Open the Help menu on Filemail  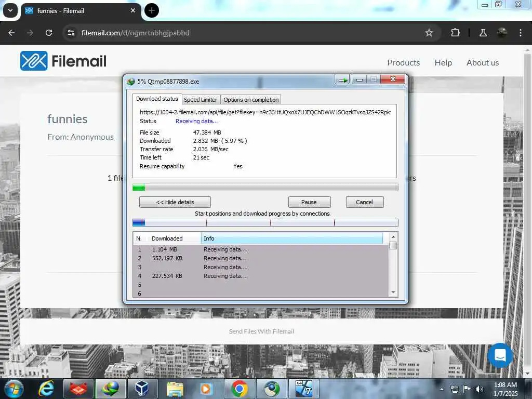(x=444, y=63)
